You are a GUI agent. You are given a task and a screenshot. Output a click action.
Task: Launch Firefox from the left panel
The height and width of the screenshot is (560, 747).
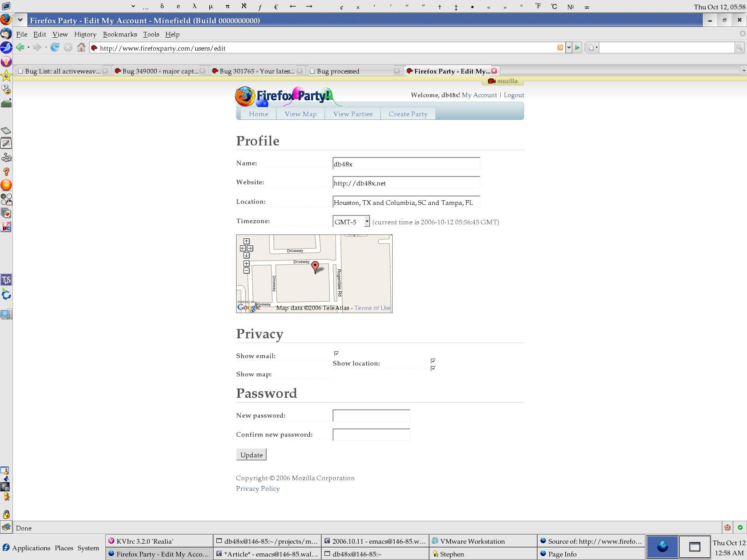(6, 19)
